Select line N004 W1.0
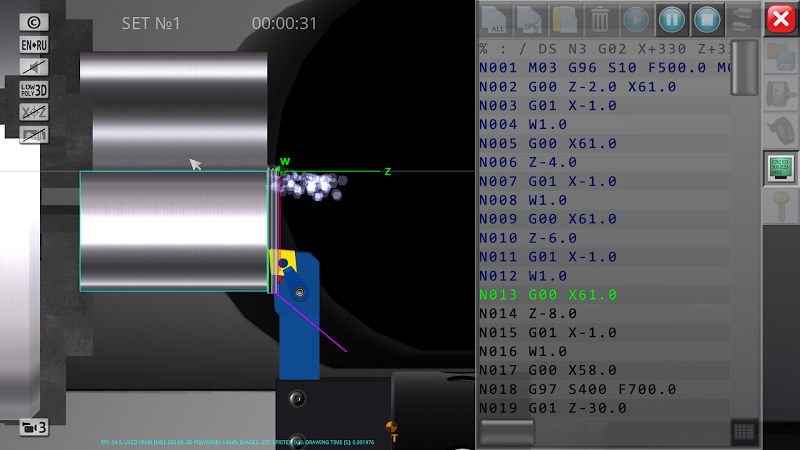Image resolution: width=800 pixels, height=450 pixels. pos(605,124)
